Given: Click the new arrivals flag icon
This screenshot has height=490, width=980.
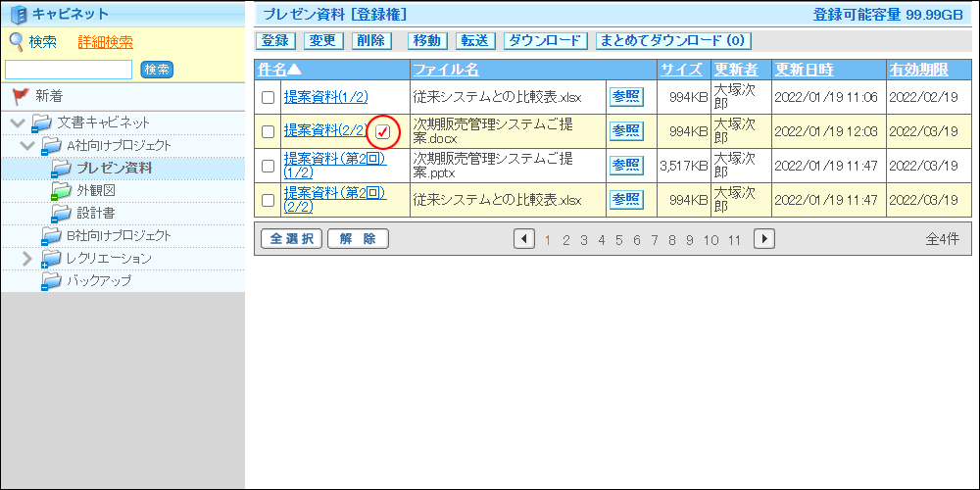Looking at the screenshot, I should [x=20, y=96].
